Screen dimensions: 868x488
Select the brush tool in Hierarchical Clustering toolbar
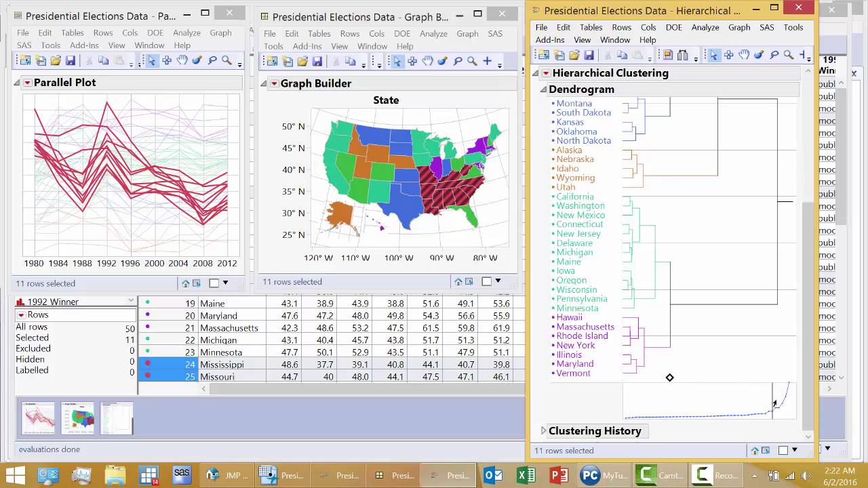point(759,55)
